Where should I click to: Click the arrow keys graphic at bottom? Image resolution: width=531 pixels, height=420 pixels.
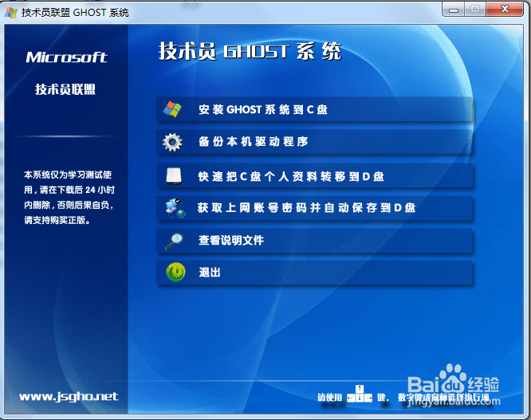[360, 394]
